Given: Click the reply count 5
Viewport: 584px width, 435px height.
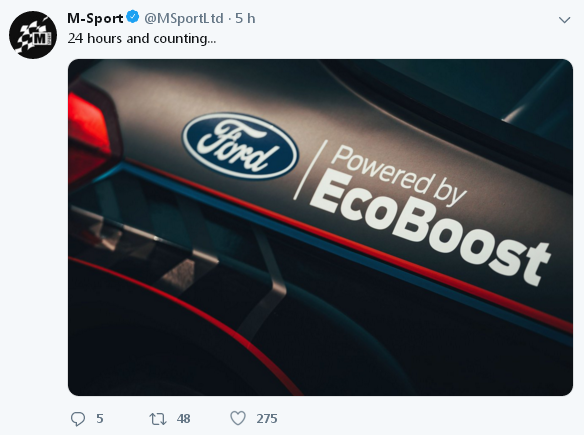Looking at the screenshot, I should tap(100, 419).
